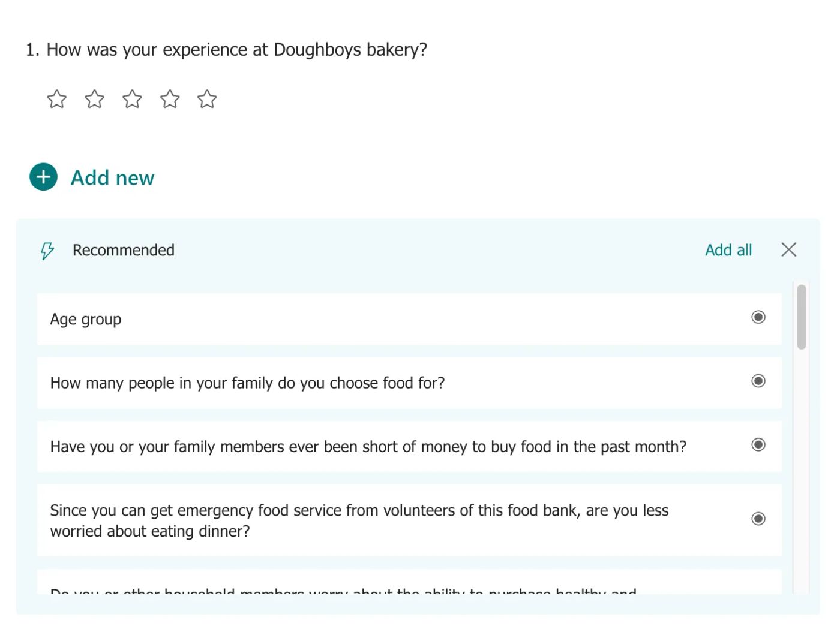Add the Age group recommended question
This screenshot has height=641, width=840.
360,319
